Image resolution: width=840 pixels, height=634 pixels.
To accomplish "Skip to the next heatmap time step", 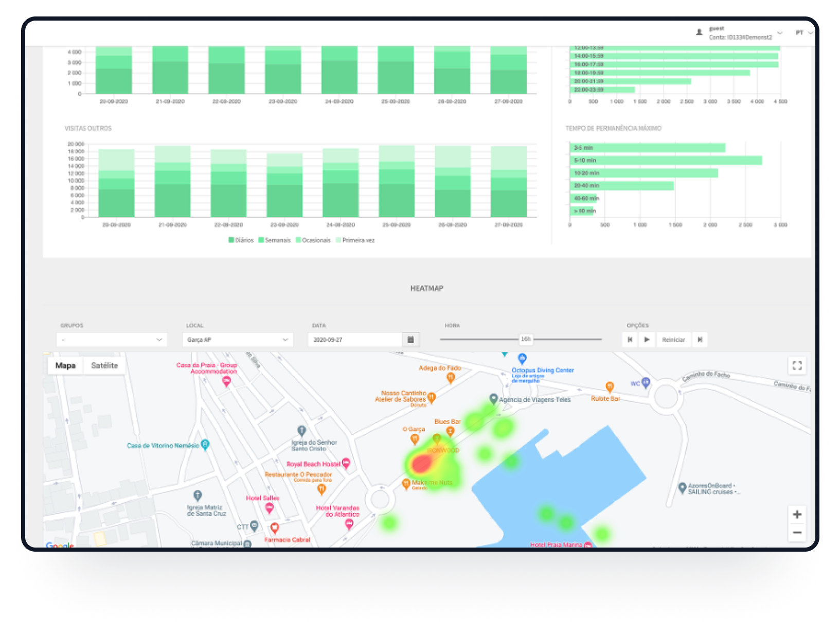I will tap(700, 340).
